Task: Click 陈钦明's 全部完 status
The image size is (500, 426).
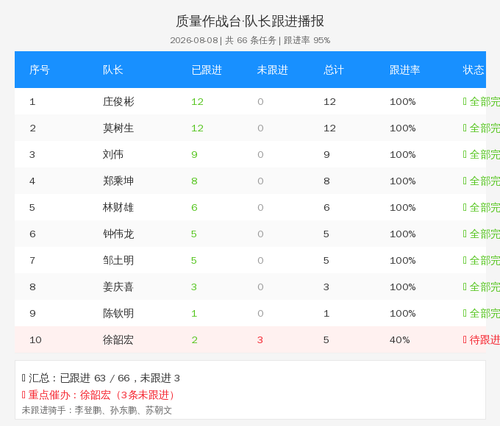Action: [481, 313]
